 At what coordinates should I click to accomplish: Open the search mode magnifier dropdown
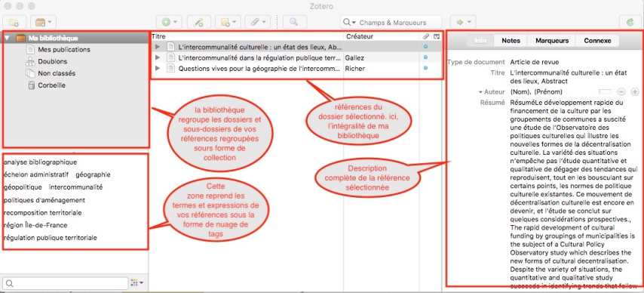[x=349, y=22]
